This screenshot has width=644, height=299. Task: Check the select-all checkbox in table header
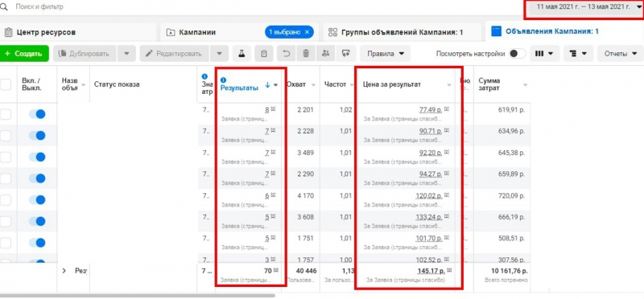[6, 84]
